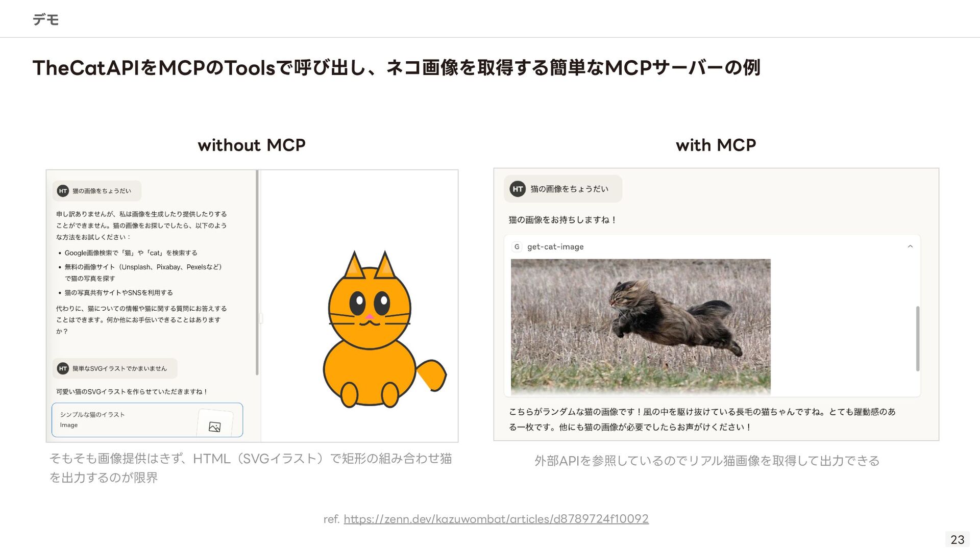
Task: Collapse the get-cat-image tool result chevron
Action: pyautogui.click(x=910, y=246)
